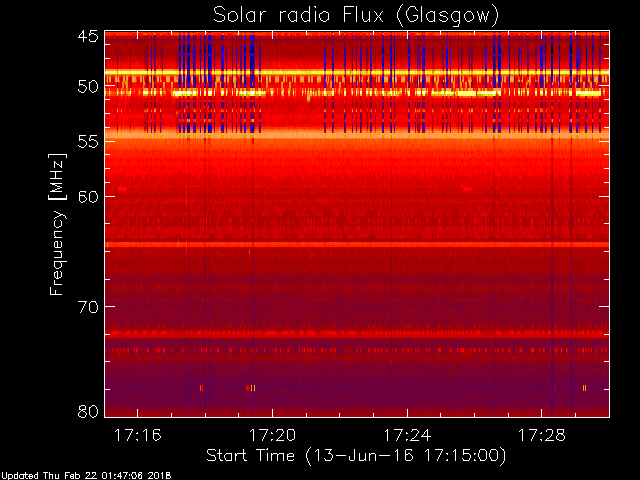Click the 80 frequency tick label

pyautogui.click(x=88, y=411)
